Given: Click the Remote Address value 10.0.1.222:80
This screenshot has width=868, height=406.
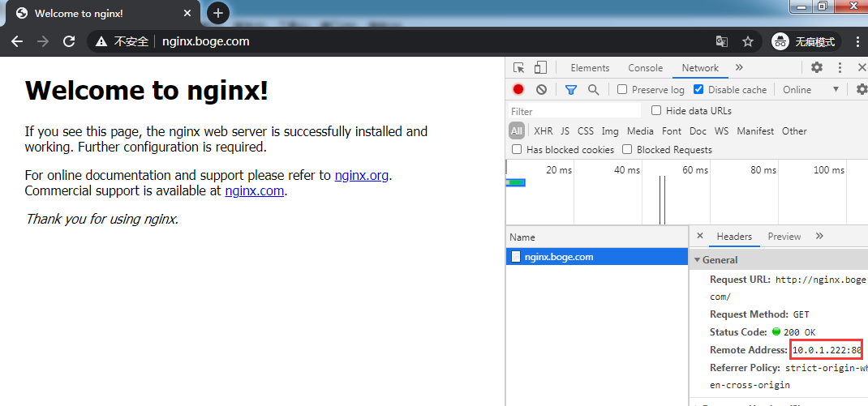Looking at the screenshot, I should [827, 350].
